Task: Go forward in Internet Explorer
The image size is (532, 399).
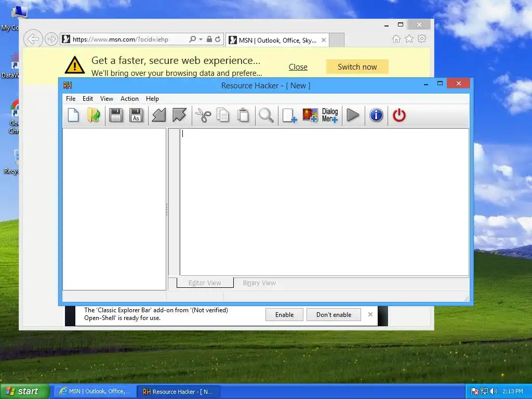Action: pos(51,39)
